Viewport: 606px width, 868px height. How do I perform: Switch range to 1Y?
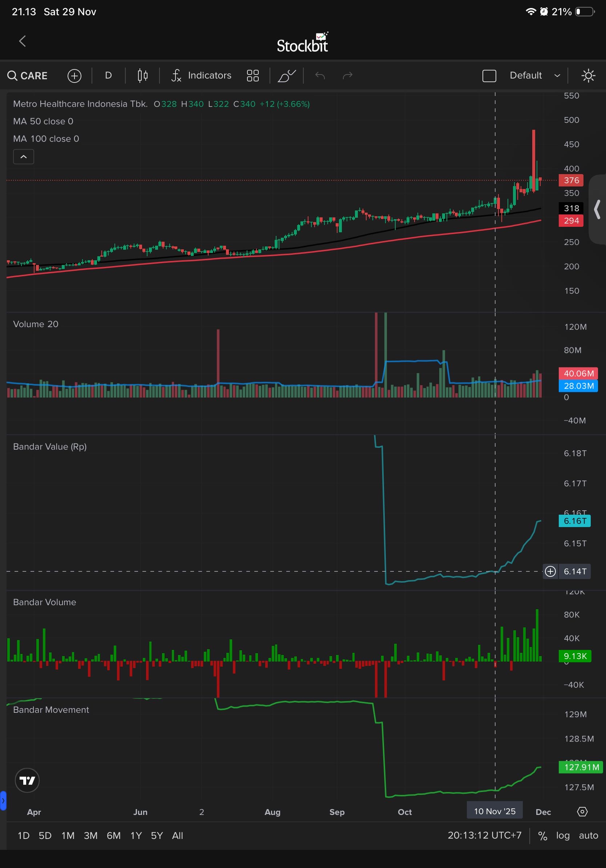pyautogui.click(x=136, y=836)
